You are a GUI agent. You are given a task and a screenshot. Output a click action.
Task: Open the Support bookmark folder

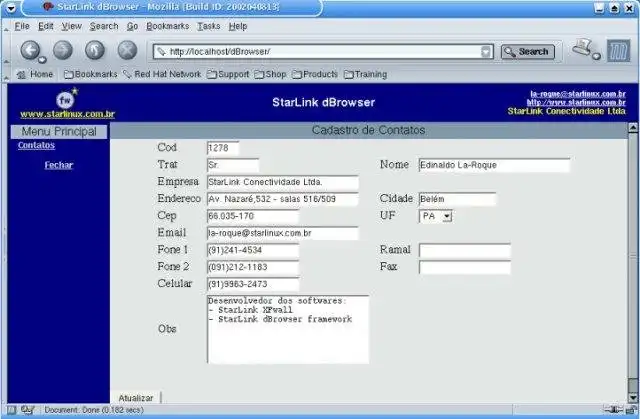pos(228,74)
